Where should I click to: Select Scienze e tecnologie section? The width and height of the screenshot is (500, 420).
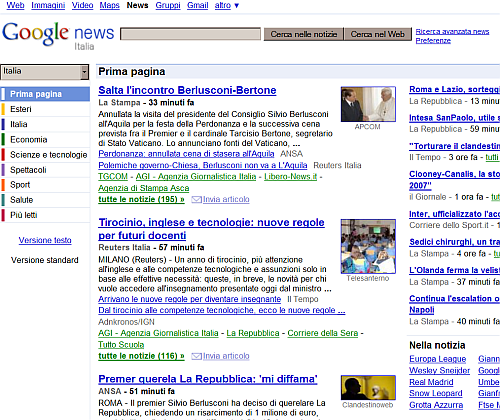(45, 155)
